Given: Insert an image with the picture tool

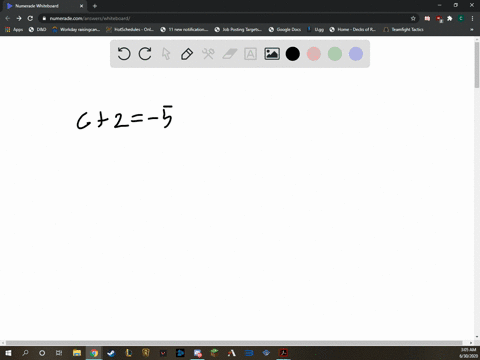Looking at the screenshot, I should pos(272,54).
